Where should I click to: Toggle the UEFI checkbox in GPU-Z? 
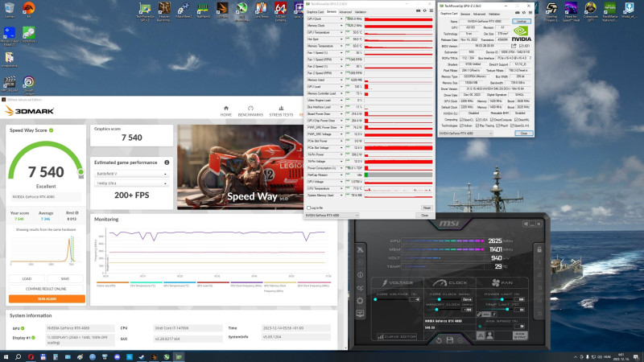[520, 46]
